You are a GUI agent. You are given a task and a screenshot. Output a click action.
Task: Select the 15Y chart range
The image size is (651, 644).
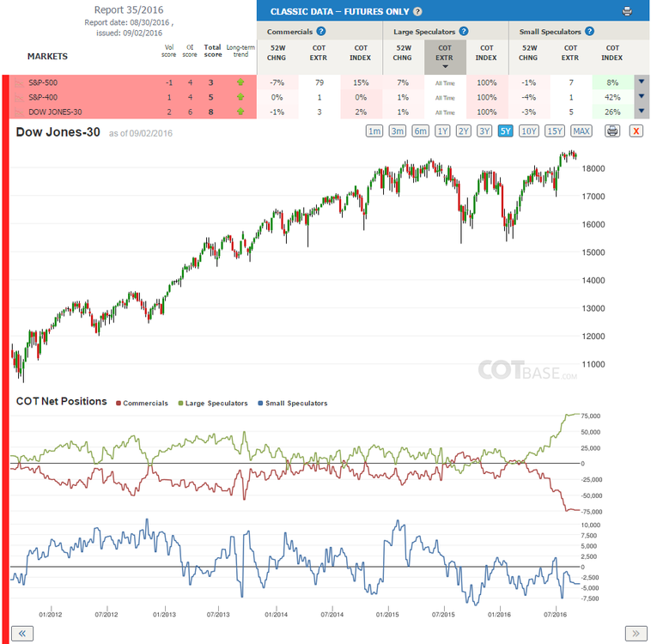pyautogui.click(x=555, y=131)
